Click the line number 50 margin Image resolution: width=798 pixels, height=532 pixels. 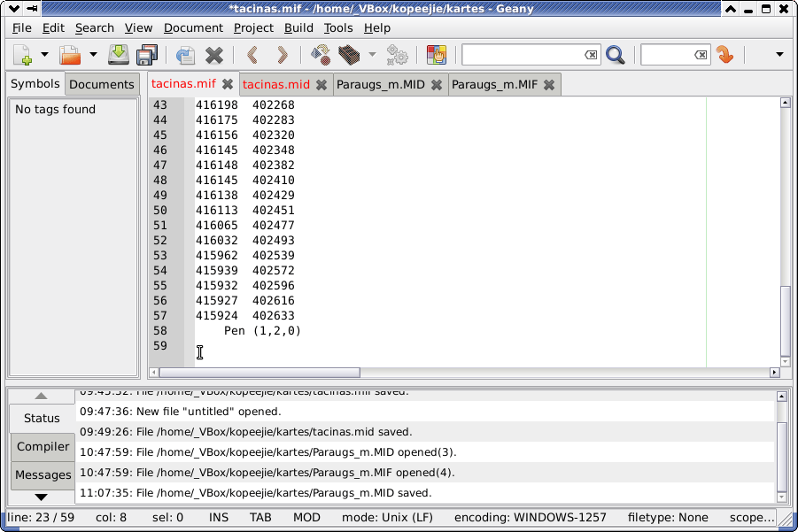159,211
